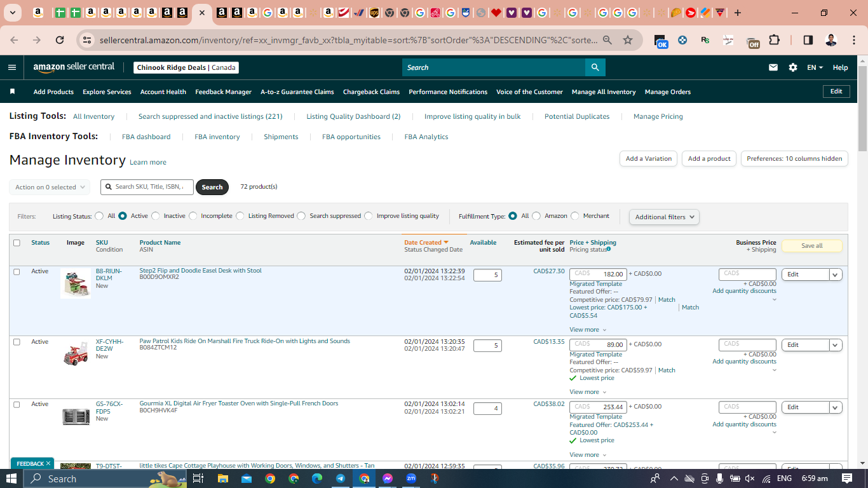868x488 pixels.
Task: Open the Chrome three-dot menu
Action: pos(853,40)
